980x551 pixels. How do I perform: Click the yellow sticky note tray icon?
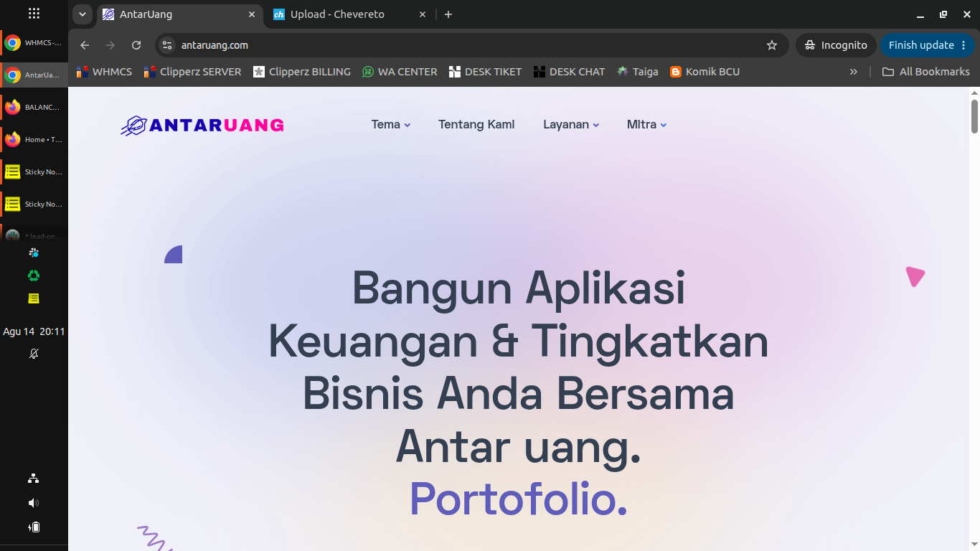[34, 298]
